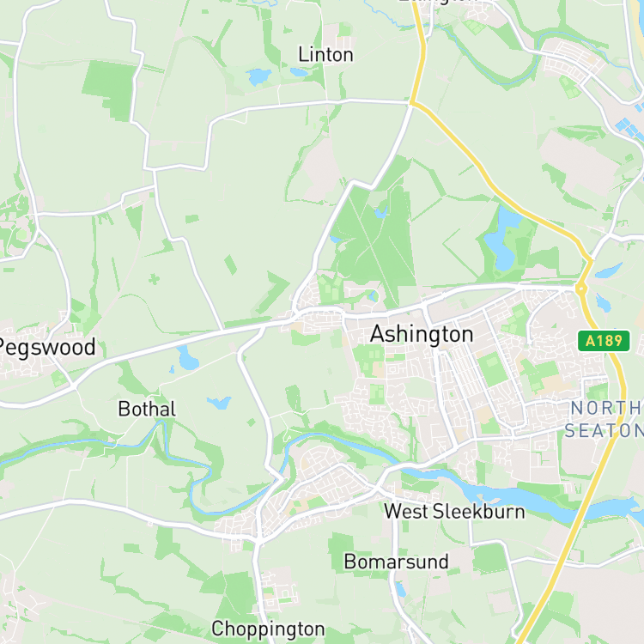Click the Bomarsund place label

pyautogui.click(x=396, y=562)
